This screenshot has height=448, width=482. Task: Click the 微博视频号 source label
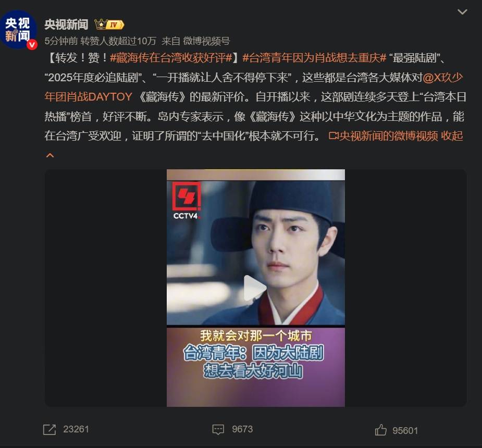coord(206,41)
